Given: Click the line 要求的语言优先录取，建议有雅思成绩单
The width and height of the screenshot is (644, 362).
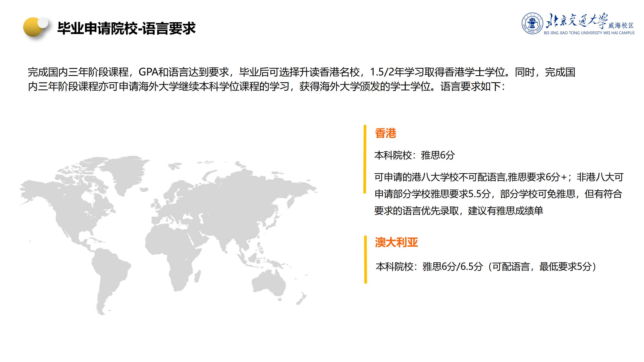Looking at the screenshot, I should 459,211.
